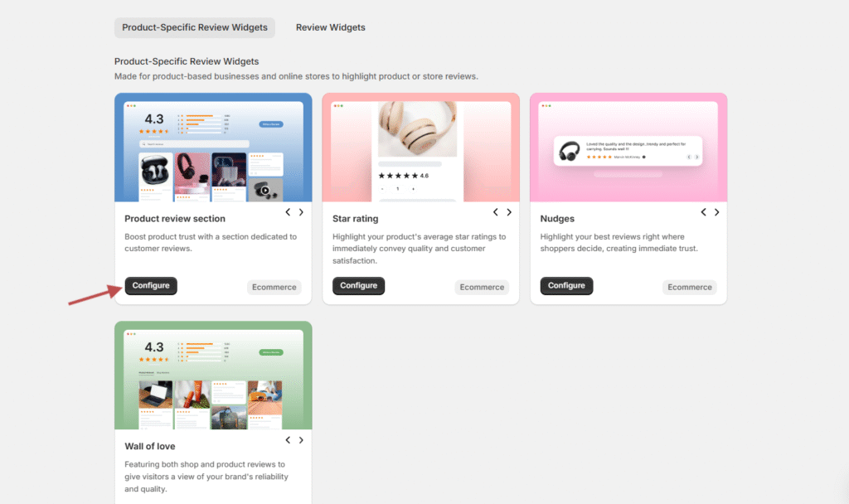The height and width of the screenshot is (504, 849).
Task: Click previous arrow on Wall of love card
Action: 288,440
